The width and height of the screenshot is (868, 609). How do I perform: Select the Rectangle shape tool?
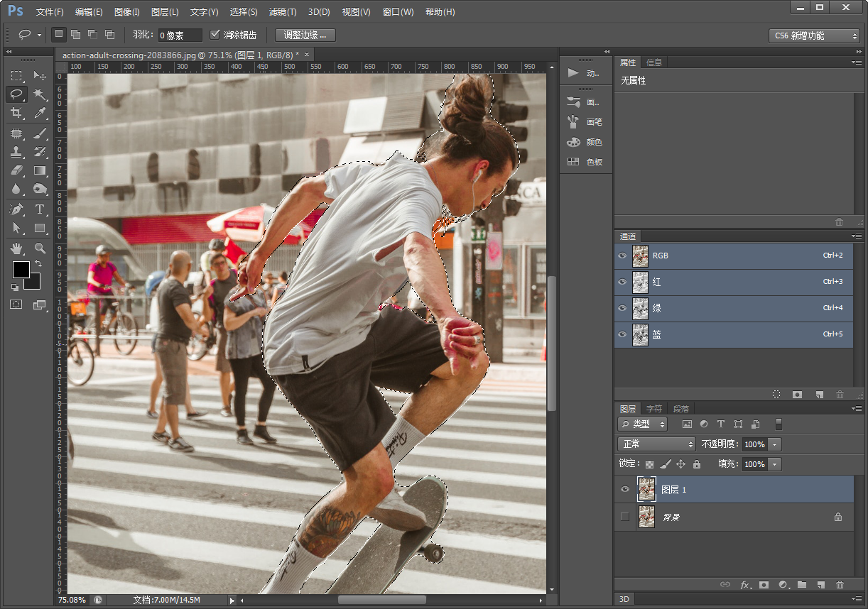40,228
